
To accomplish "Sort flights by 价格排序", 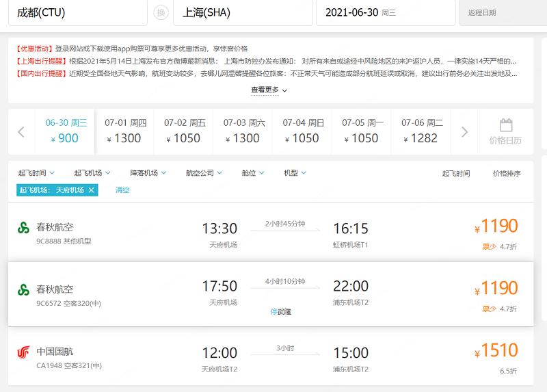I will (x=507, y=174).
